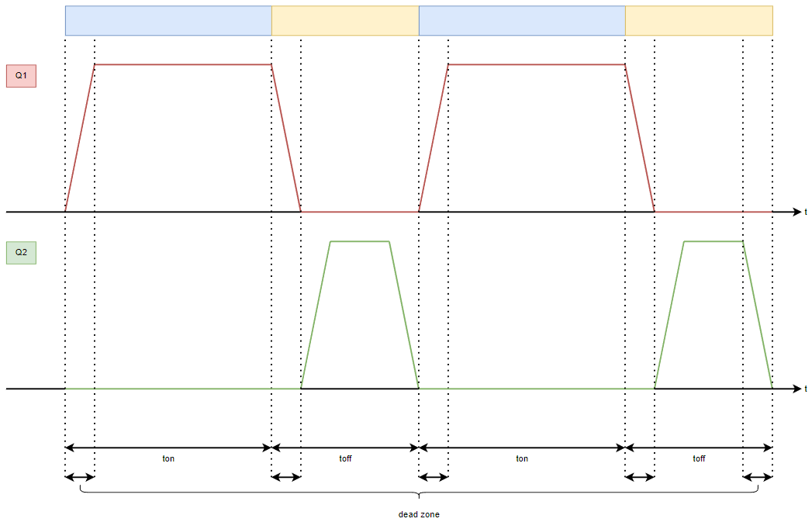Click the second "toff" label

point(699,458)
